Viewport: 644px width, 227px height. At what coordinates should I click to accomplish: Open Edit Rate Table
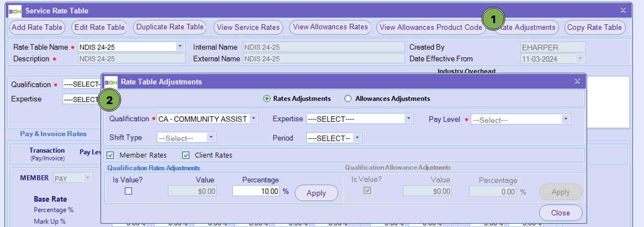click(x=100, y=27)
